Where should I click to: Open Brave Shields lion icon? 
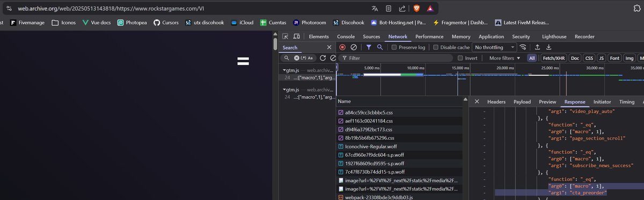tap(417, 9)
